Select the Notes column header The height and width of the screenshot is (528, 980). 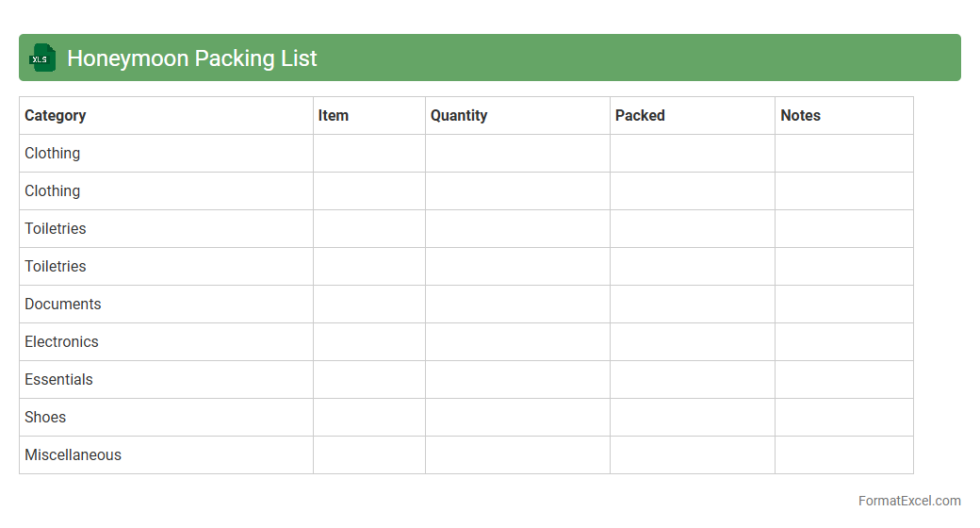800,115
